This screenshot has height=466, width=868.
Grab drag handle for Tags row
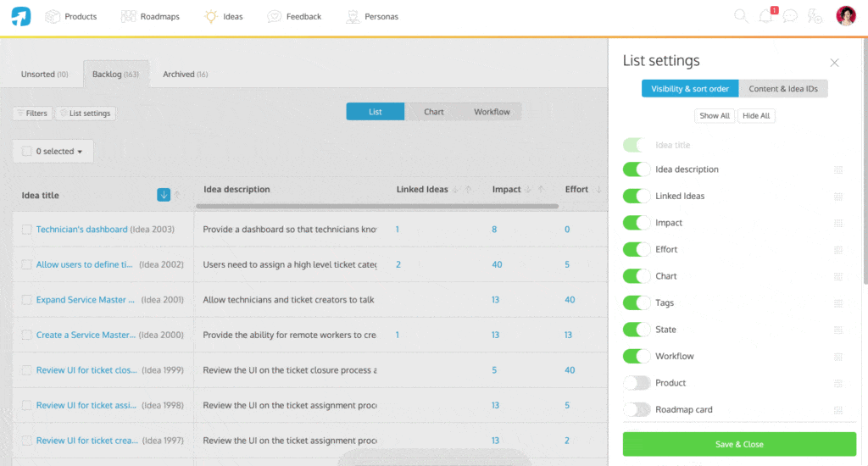coord(838,303)
